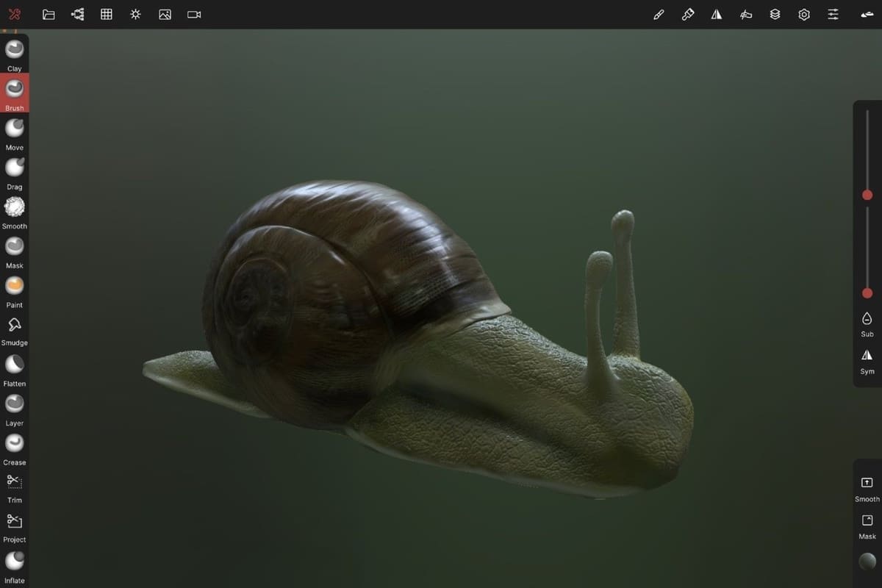Select the Paint tool

coord(15,291)
